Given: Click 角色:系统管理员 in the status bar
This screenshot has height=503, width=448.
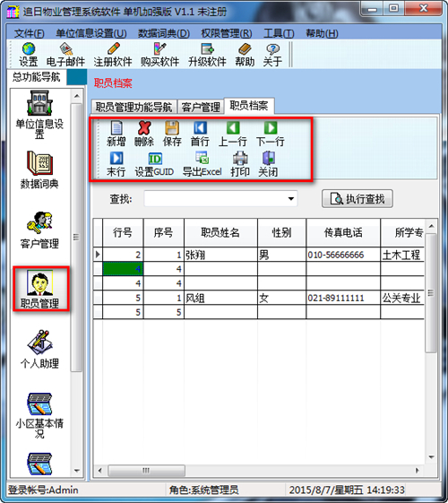Looking at the screenshot, I should pyautogui.click(x=203, y=490).
